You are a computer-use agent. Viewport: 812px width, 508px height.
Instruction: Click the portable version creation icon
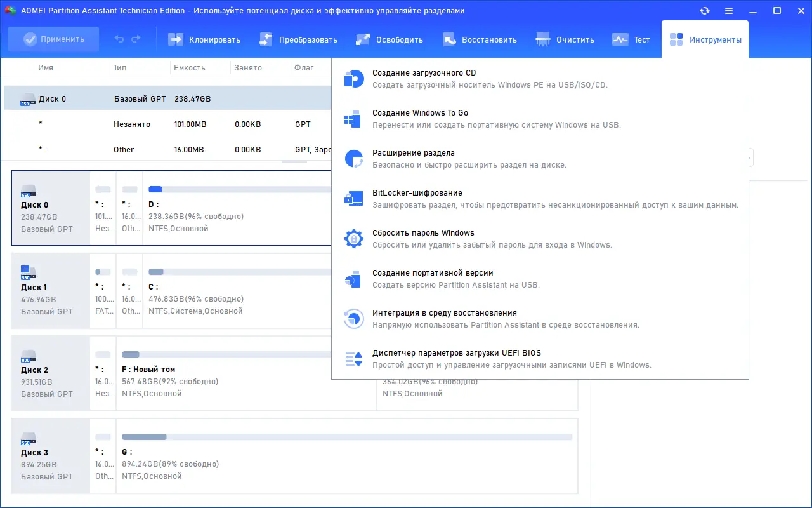pos(353,279)
